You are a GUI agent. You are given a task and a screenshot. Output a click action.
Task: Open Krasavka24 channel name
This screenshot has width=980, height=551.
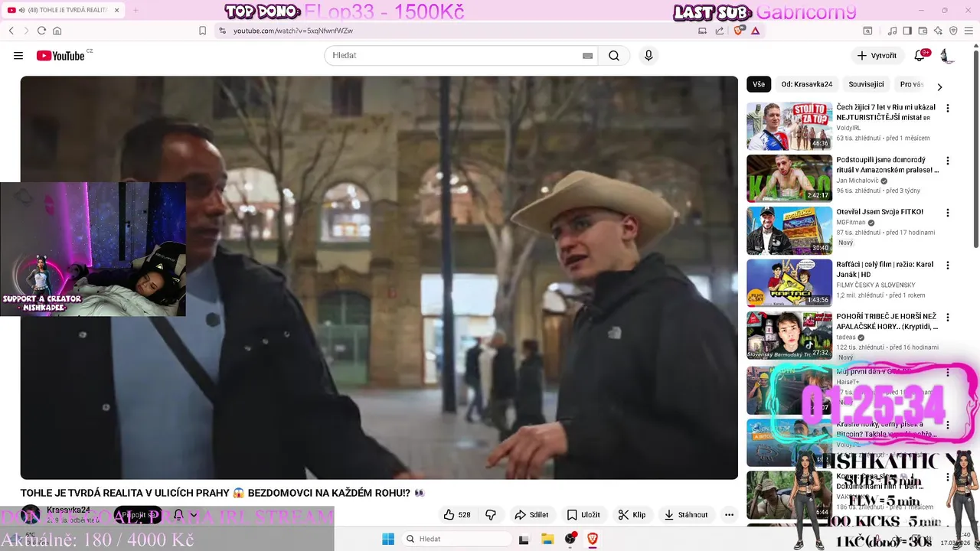(68, 510)
